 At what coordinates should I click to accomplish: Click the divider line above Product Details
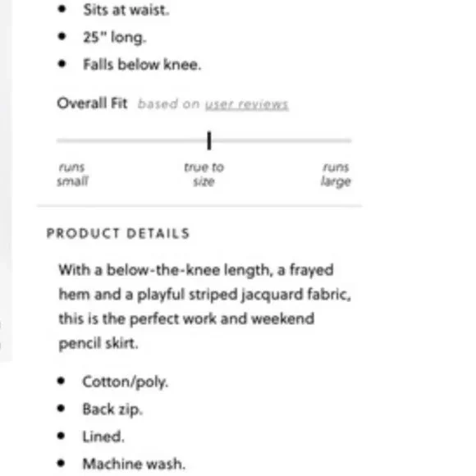click(x=199, y=206)
